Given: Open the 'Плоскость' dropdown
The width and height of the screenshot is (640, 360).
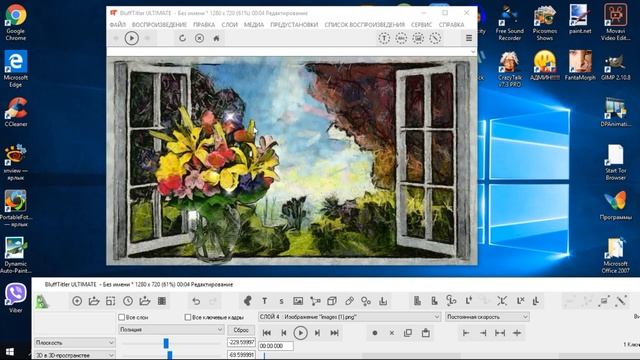Looking at the screenshot, I should [x=75, y=342].
